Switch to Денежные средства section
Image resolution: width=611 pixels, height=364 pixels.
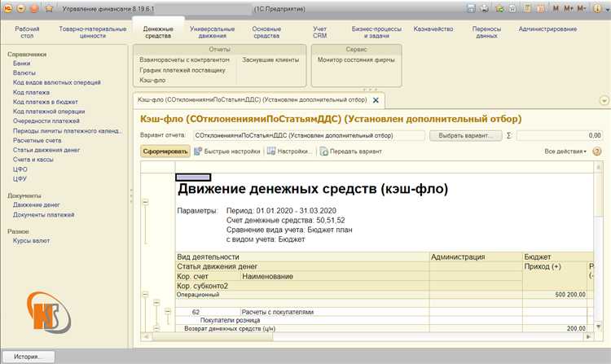click(158, 32)
